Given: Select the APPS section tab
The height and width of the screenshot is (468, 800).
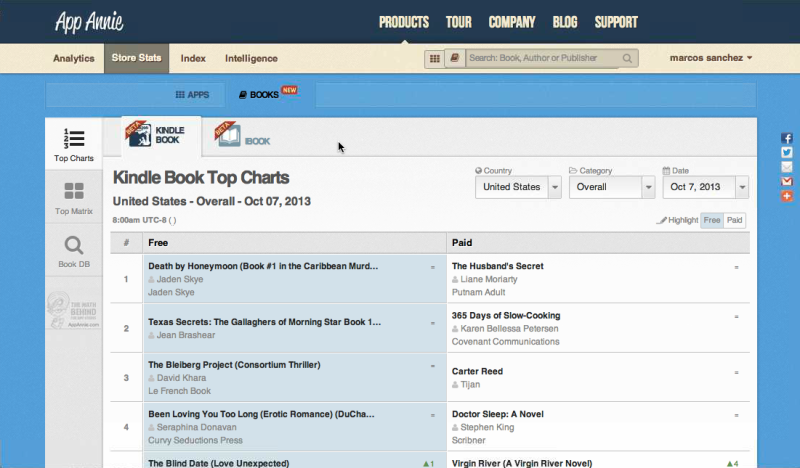Looking at the screenshot, I should [x=192, y=94].
